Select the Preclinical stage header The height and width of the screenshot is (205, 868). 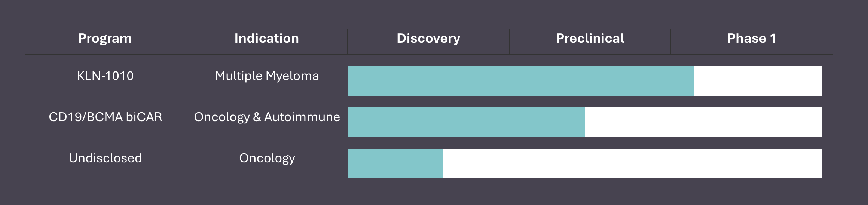click(590, 39)
